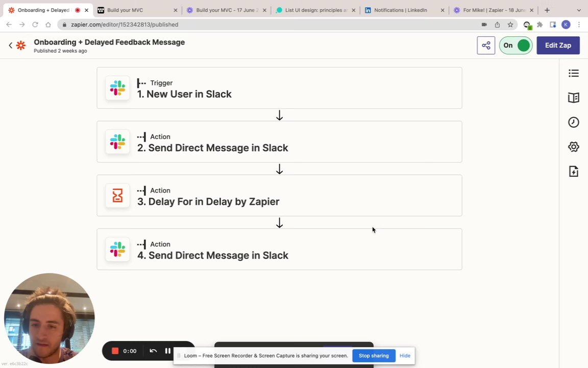Select the Slack icon in step 1
The image size is (588, 368).
pyautogui.click(x=117, y=88)
